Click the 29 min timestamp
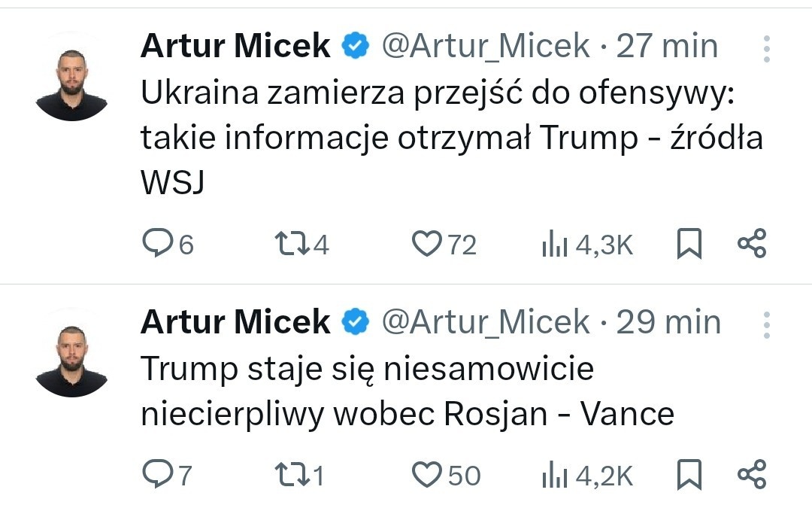This screenshot has height=508, width=812. (668, 322)
